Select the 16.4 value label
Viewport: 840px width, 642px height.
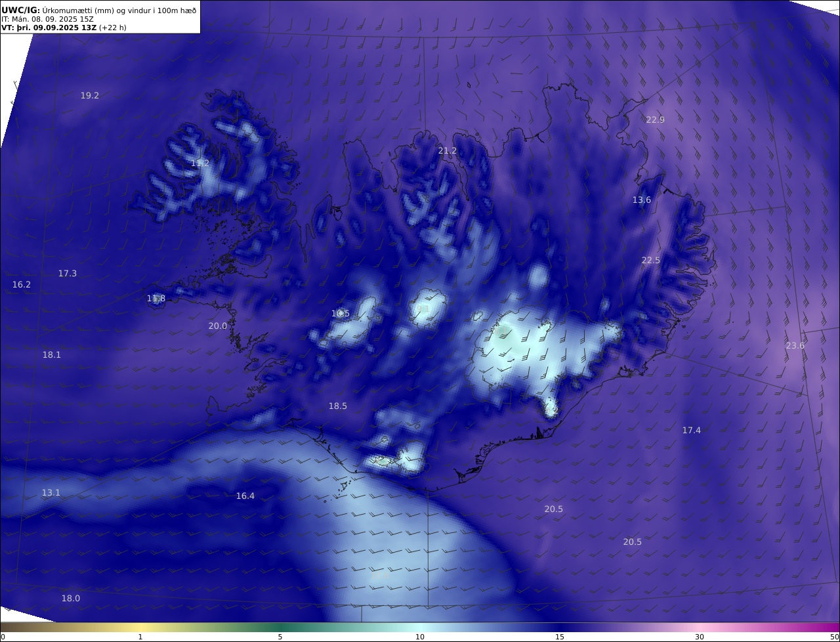pyautogui.click(x=245, y=496)
